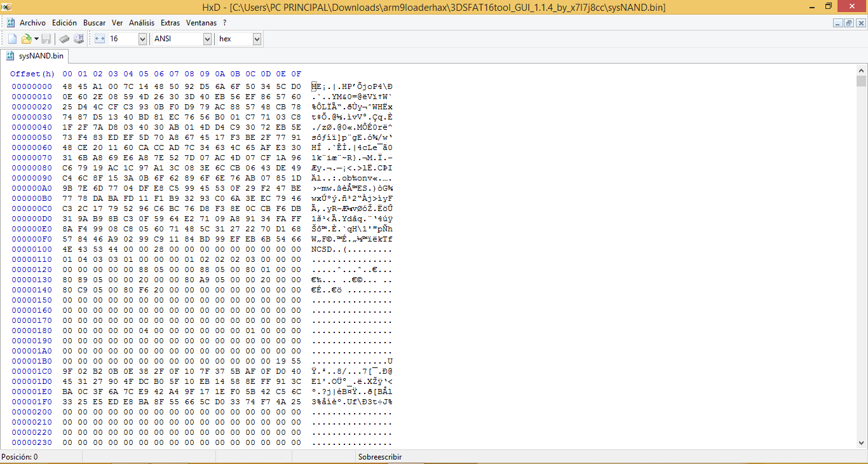The width and height of the screenshot is (868, 464).
Task: Close the HxD main window
Action: coord(851,6)
